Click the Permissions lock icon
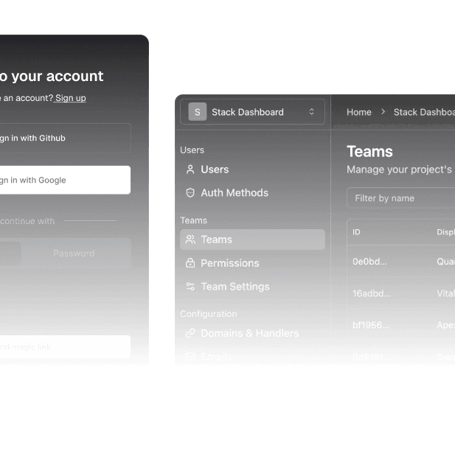This screenshot has height=476, width=455. coord(190,263)
